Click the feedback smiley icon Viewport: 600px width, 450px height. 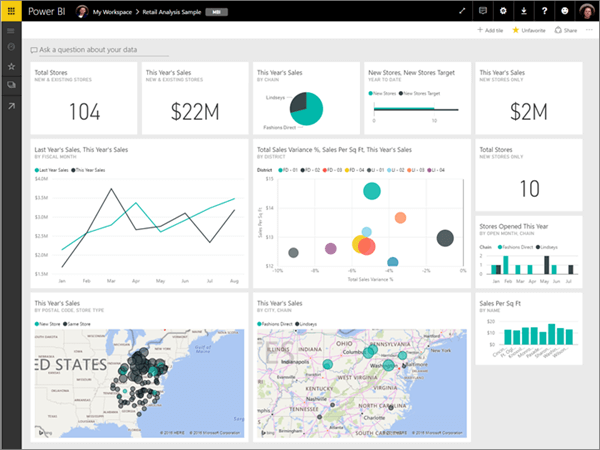click(x=565, y=11)
